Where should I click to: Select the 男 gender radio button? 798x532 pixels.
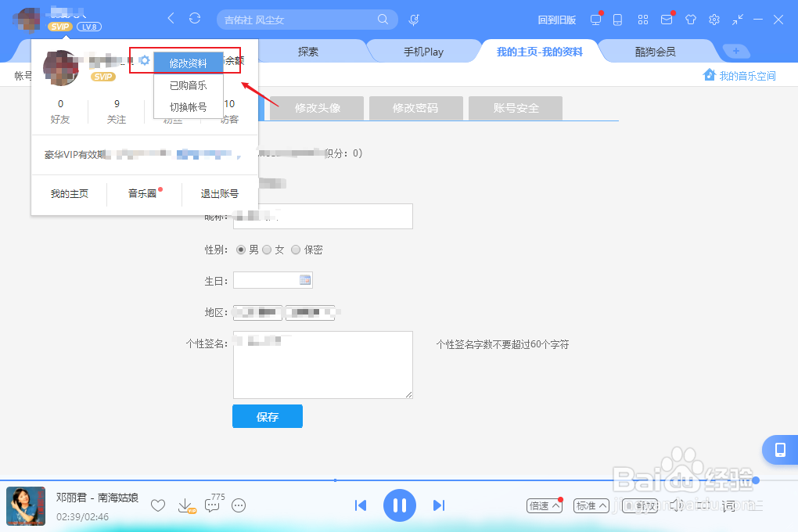242,250
